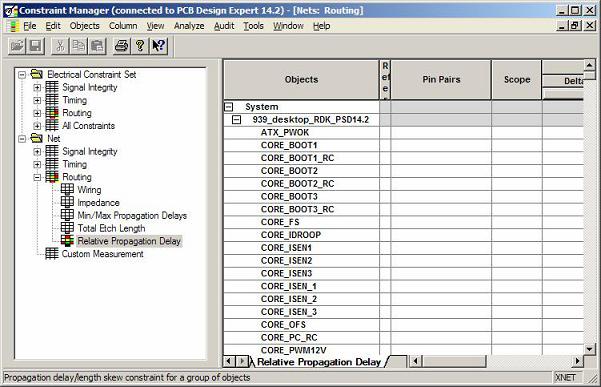Click the vertical scrollbar down arrow
The height and width of the screenshot is (387, 601).
(x=590, y=349)
